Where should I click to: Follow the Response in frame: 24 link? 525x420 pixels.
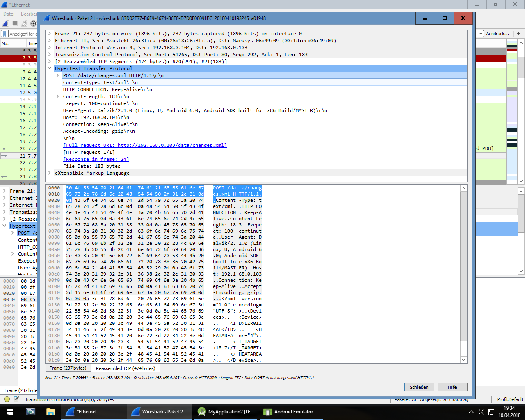(x=96, y=159)
